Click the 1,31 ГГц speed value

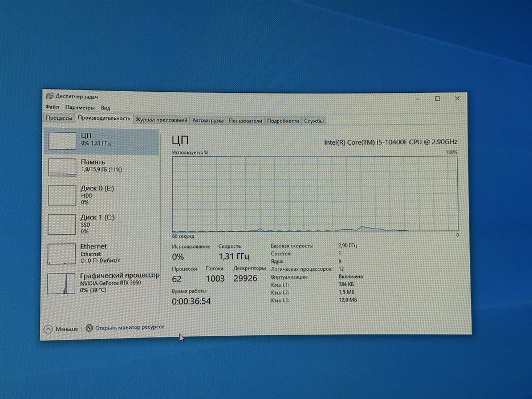(x=234, y=256)
